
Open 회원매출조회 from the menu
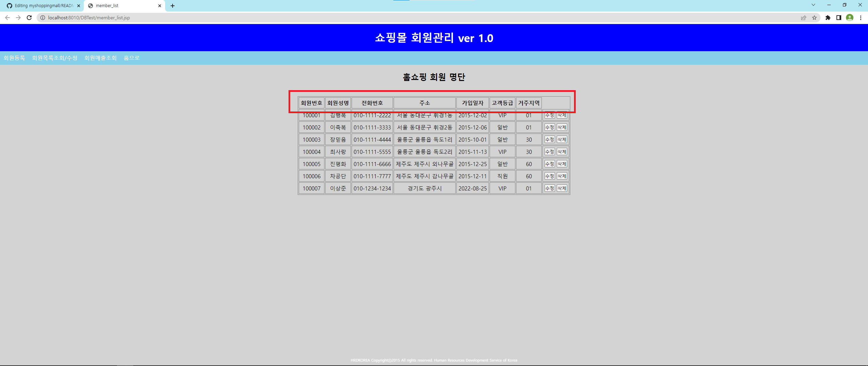coord(100,58)
